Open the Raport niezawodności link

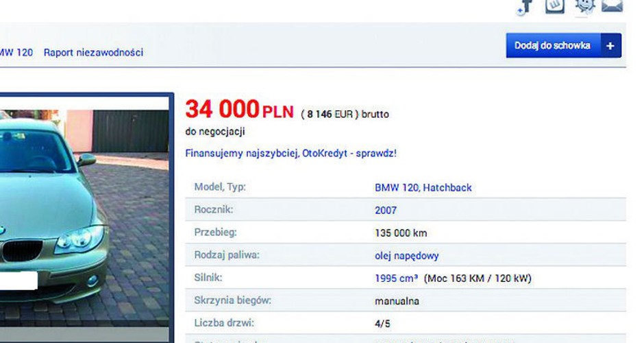pyautogui.click(x=93, y=53)
